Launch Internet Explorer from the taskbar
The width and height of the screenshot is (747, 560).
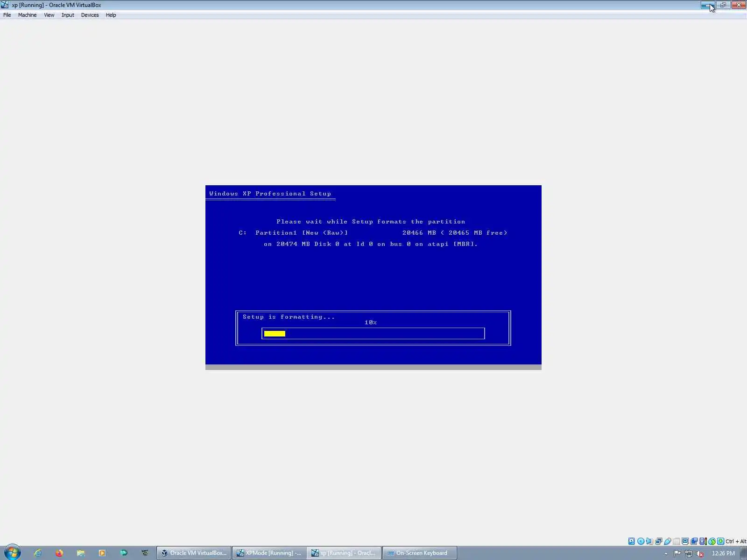point(38,553)
